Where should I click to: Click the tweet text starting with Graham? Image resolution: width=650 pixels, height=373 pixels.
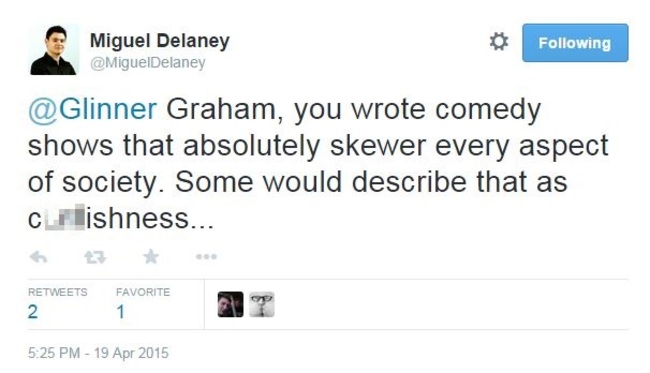318,164
